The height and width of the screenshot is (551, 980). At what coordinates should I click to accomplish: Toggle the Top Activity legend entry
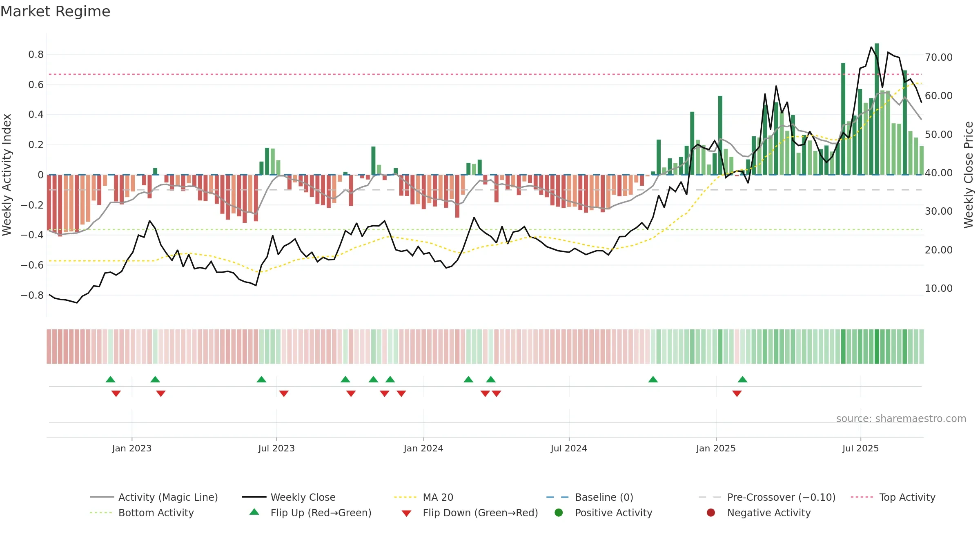point(893,497)
